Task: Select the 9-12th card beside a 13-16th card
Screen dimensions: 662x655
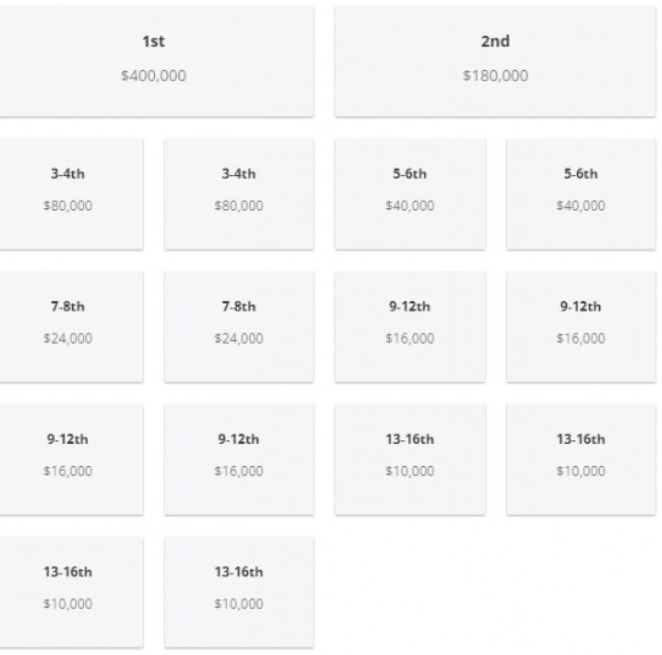Action: point(239,459)
